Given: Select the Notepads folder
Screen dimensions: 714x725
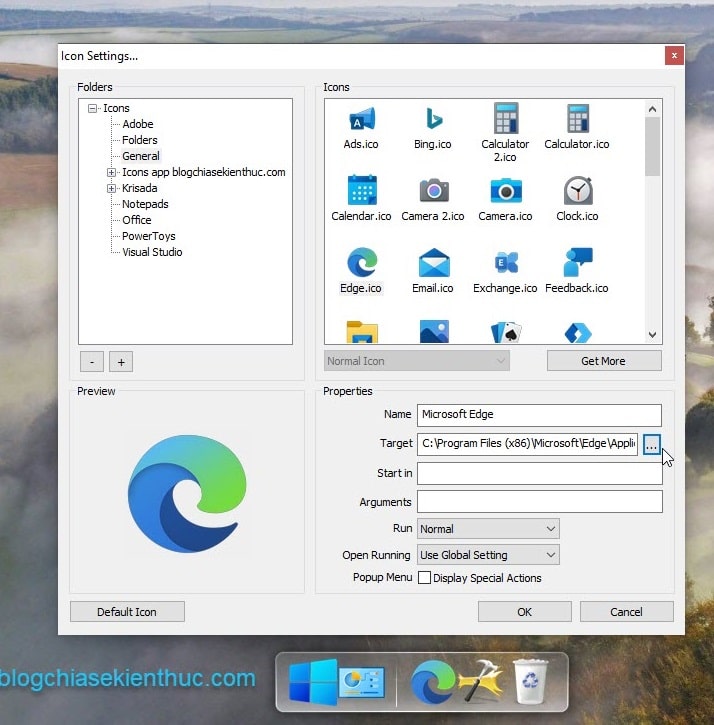Looking at the screenshot, I should coord(145,204).
